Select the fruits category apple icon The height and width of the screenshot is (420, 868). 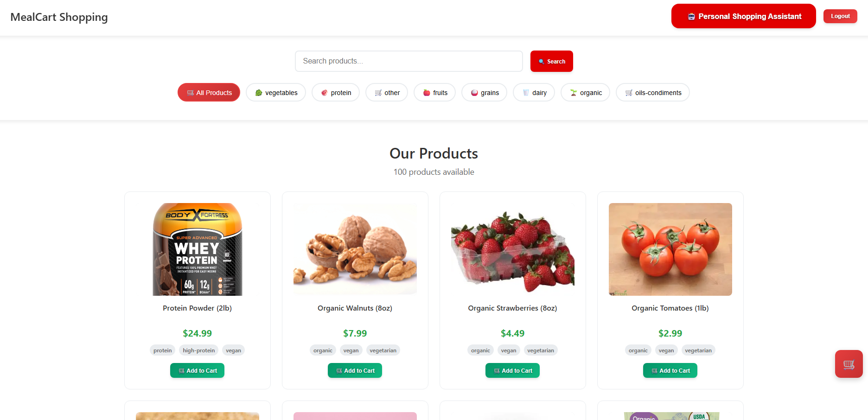tap(427, 93)
